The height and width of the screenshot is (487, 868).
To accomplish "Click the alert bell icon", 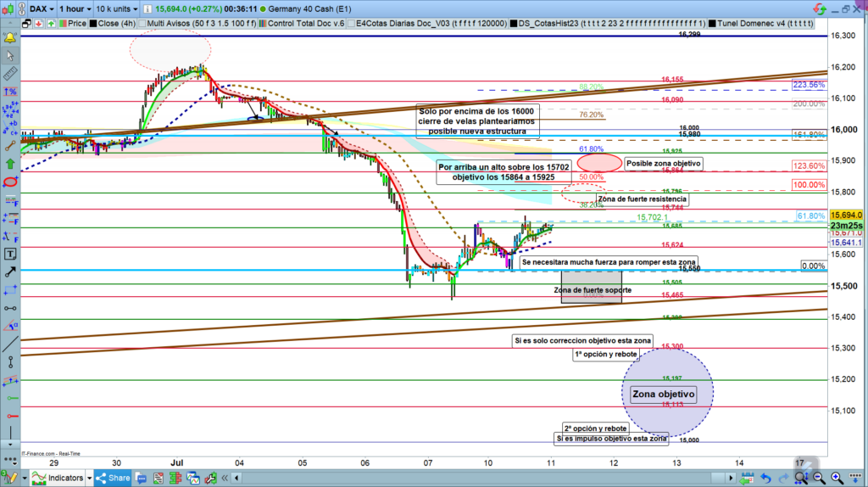I will (x=10, y=38).
